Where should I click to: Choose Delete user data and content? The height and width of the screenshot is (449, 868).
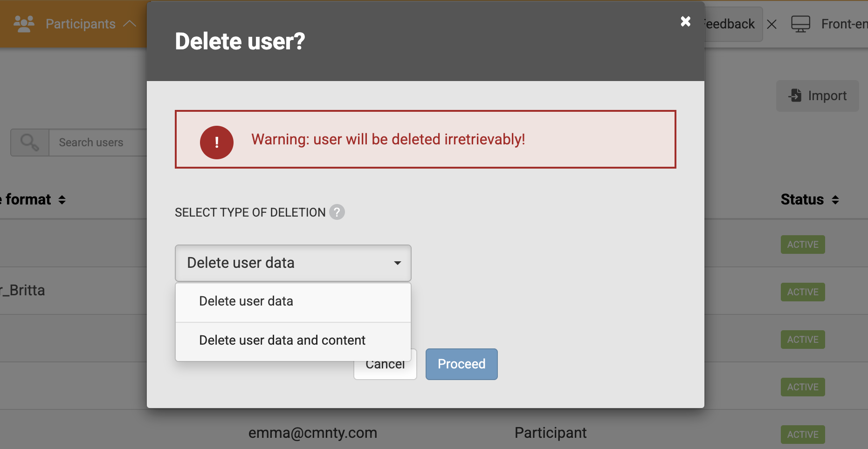coord(282,340)
